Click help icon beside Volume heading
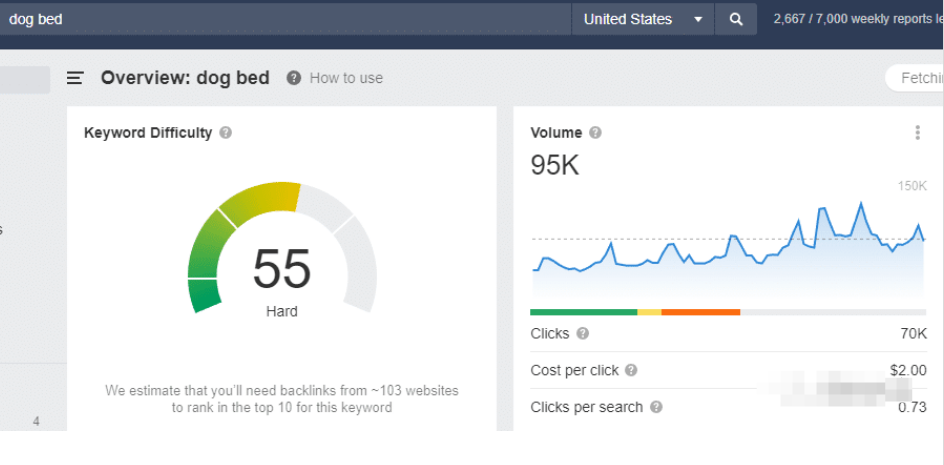The width and height of the screenshot is (944, 465). [x=596, y=133]
